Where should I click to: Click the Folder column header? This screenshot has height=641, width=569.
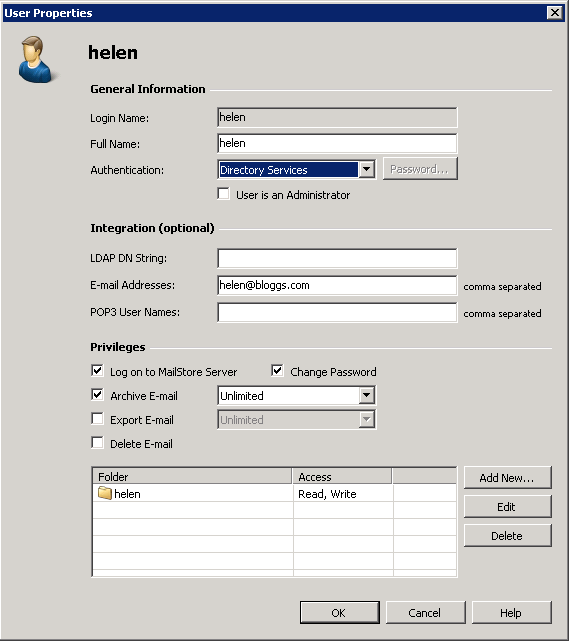point(192,477)
